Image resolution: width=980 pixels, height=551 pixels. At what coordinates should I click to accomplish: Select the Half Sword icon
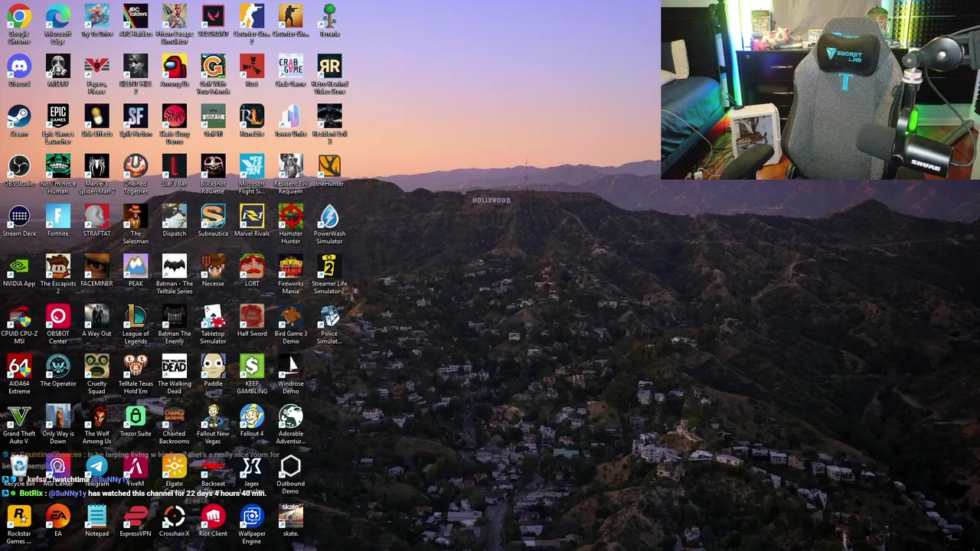click(x=252, y=321)
